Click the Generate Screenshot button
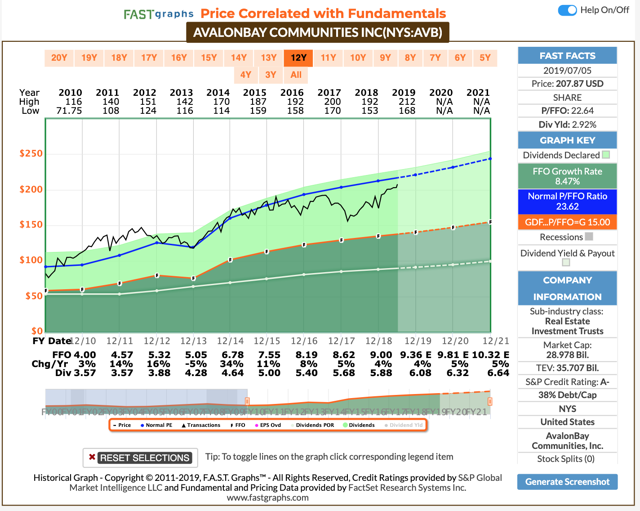 [x=567, y=482]
